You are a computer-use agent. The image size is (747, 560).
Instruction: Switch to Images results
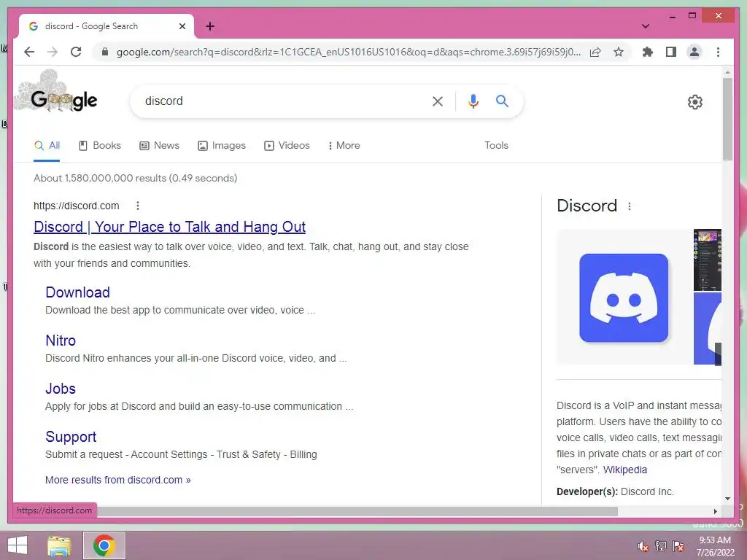tap(222, 146)
